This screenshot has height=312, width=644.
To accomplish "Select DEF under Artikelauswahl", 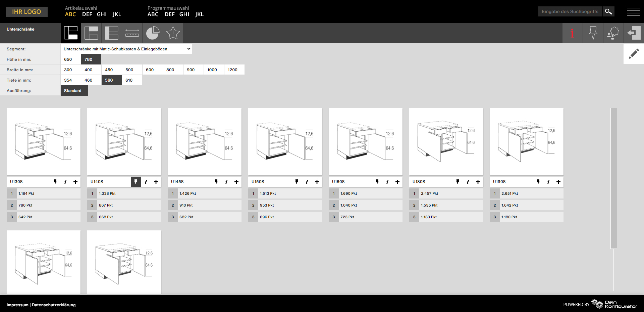I will (87, 14).
